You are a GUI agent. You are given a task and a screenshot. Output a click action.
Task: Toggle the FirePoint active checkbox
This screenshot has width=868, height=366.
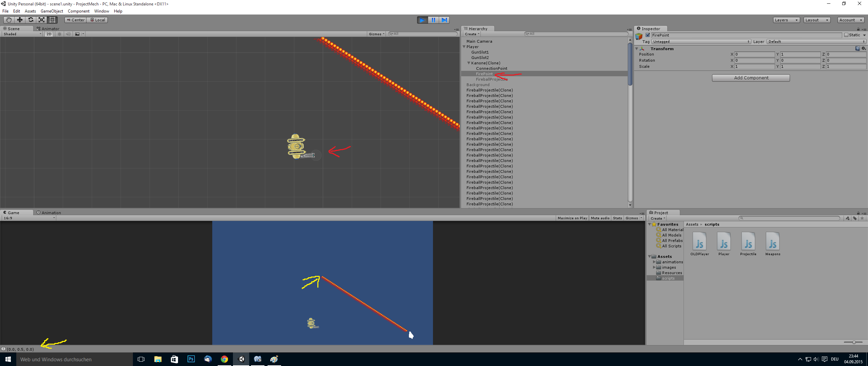648,35
